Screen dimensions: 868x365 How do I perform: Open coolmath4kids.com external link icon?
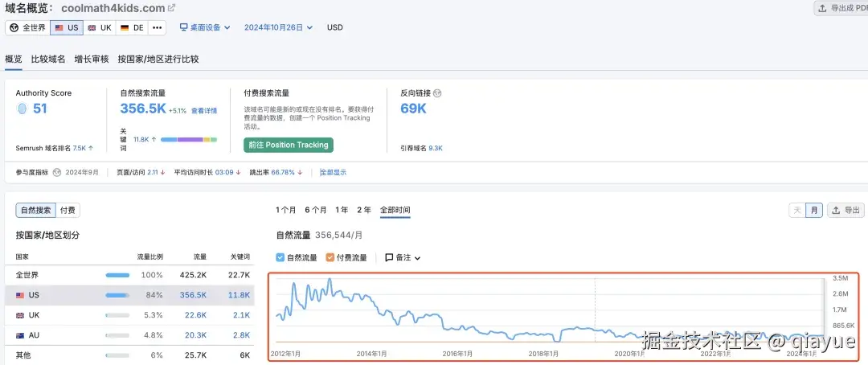pyautogui.click(x=172, y=8)
